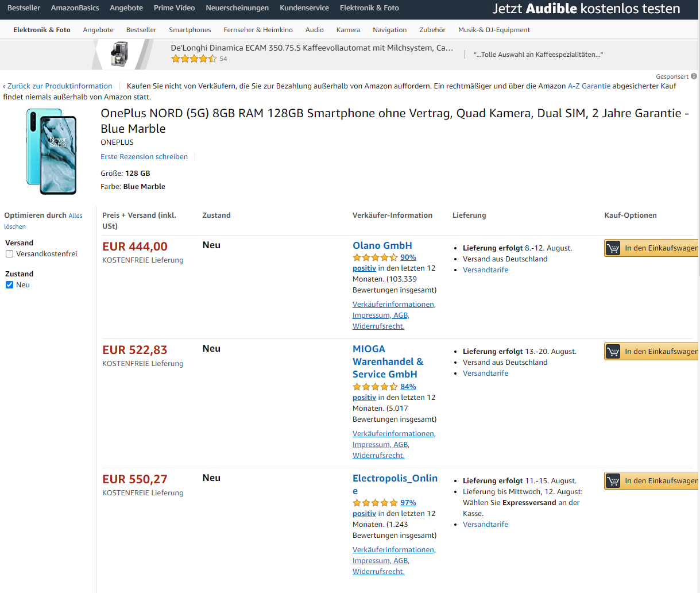Open the Fernseher & Heimkino category
700x593 pixels.
click(258, 30)
